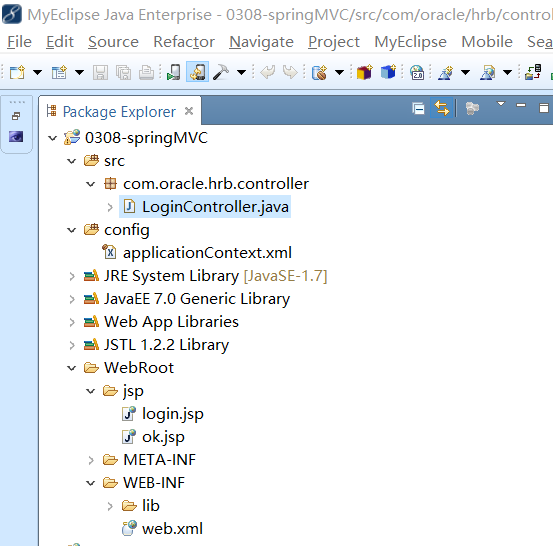This screenshot has height=546, width=553.
Task: Open the Navigate menu
Action: coord(261,42)
